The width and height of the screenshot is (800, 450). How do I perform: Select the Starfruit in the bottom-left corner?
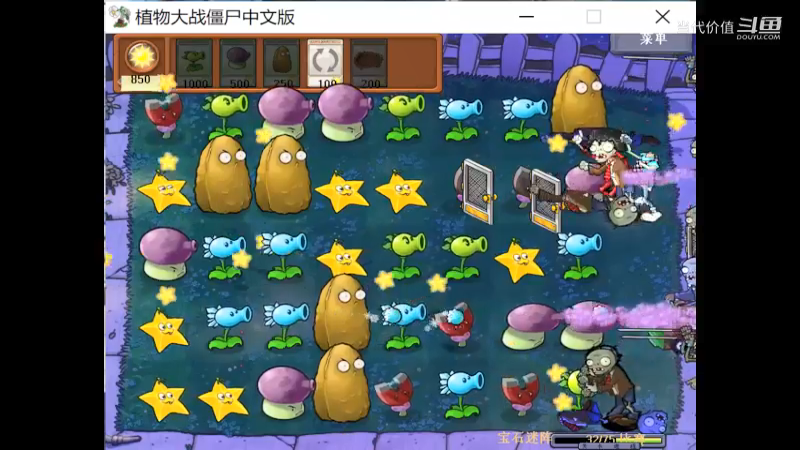(164, 399)
